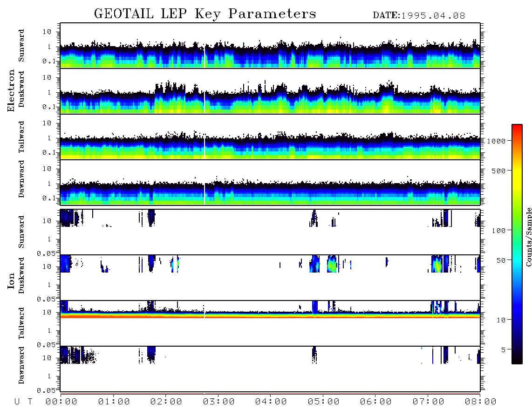Click the red-orange band in Ion Tailward panel
Viewport: 532px width, 410px height.
point(270,316)
